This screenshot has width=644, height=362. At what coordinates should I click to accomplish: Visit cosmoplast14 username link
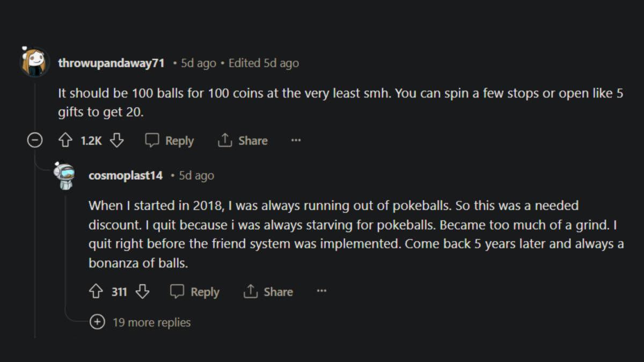(x=126, y=176)
